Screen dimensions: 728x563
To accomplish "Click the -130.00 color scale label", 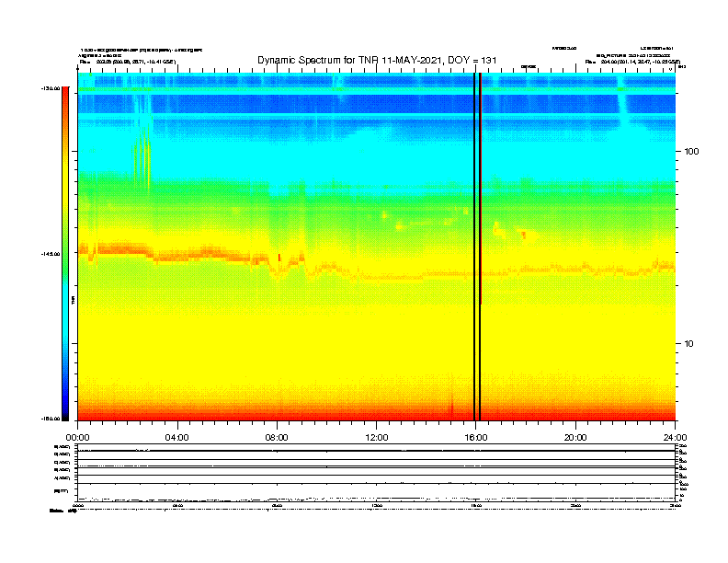I will click(51, 88).
